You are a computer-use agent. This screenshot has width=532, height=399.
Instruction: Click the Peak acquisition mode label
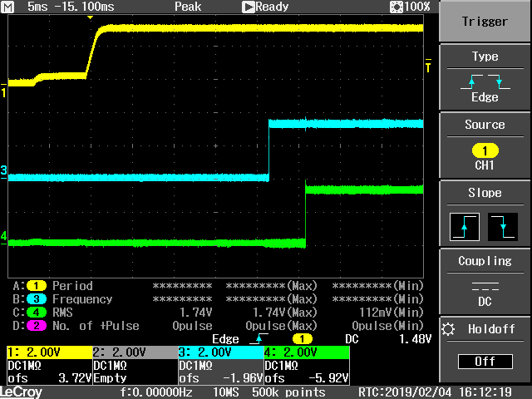coord(188,7)
